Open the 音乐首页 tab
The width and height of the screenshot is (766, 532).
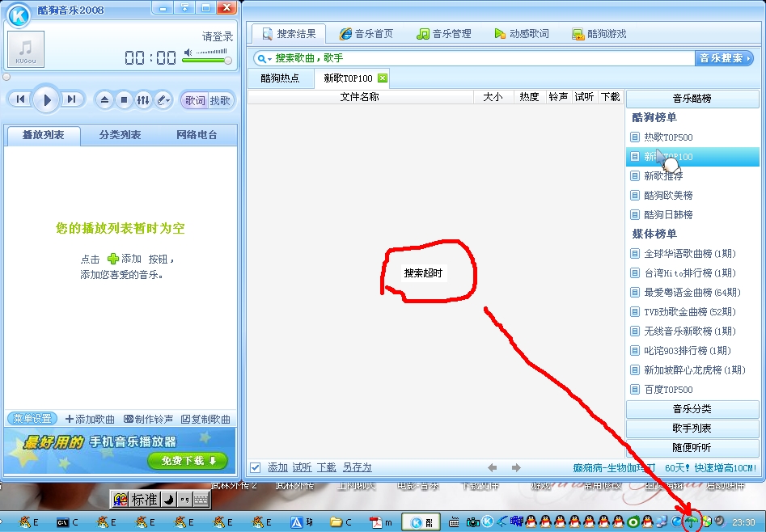coord(366,34)
